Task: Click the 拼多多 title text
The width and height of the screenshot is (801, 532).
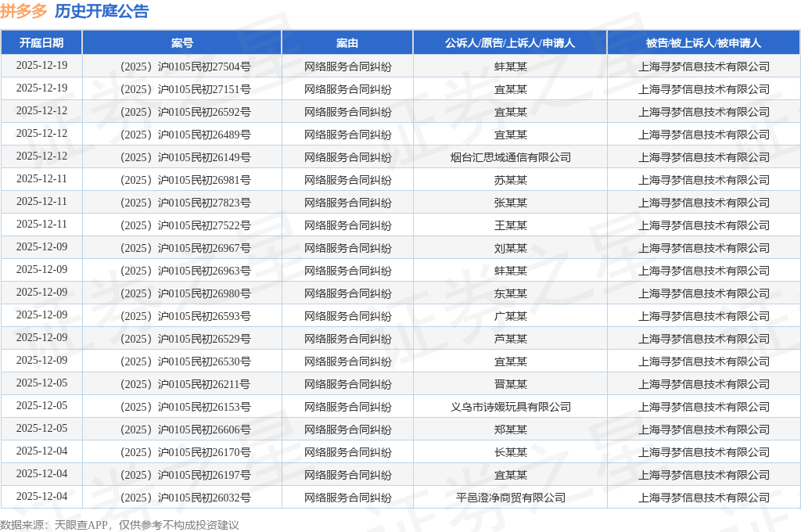Action: (x=23, y=11)
